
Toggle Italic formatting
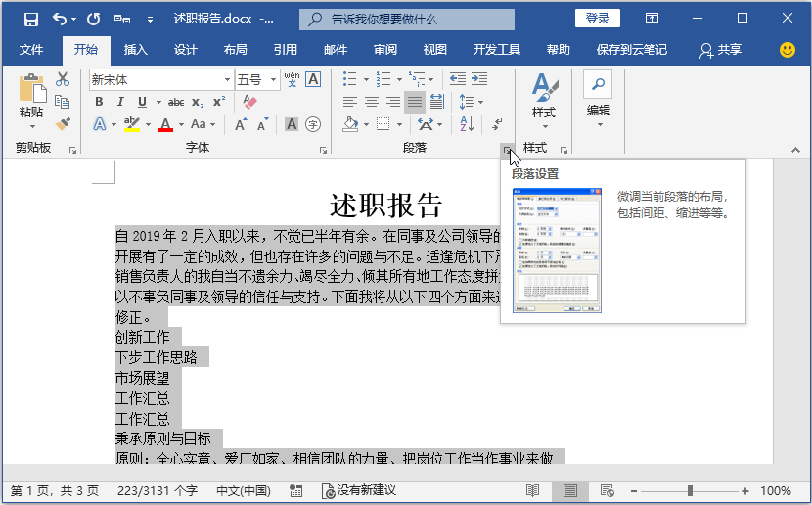tap(120, 102)
